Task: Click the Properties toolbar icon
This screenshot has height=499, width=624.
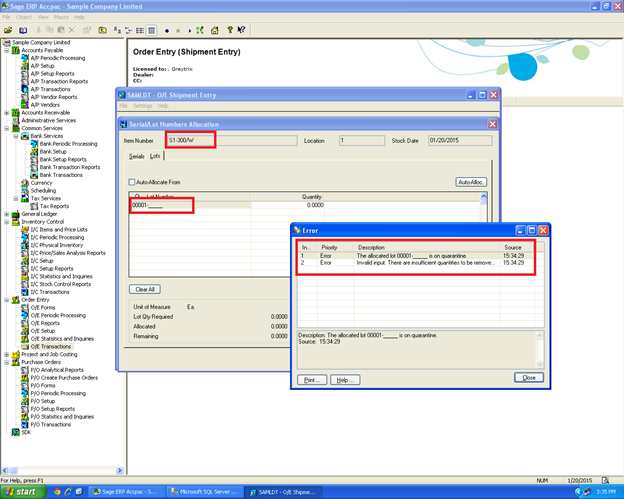Action: (87, 30)
